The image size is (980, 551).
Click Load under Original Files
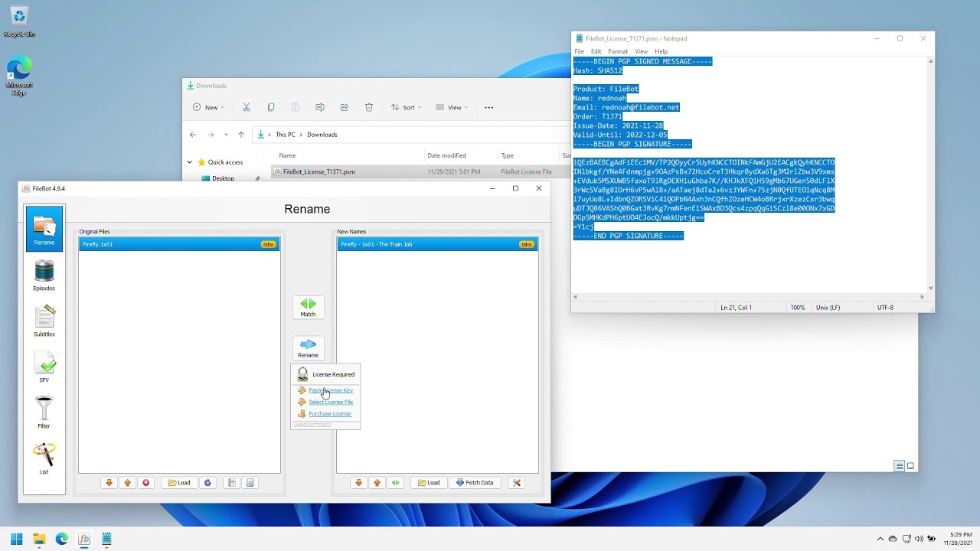pyautogui.click(x=179, y=483)
